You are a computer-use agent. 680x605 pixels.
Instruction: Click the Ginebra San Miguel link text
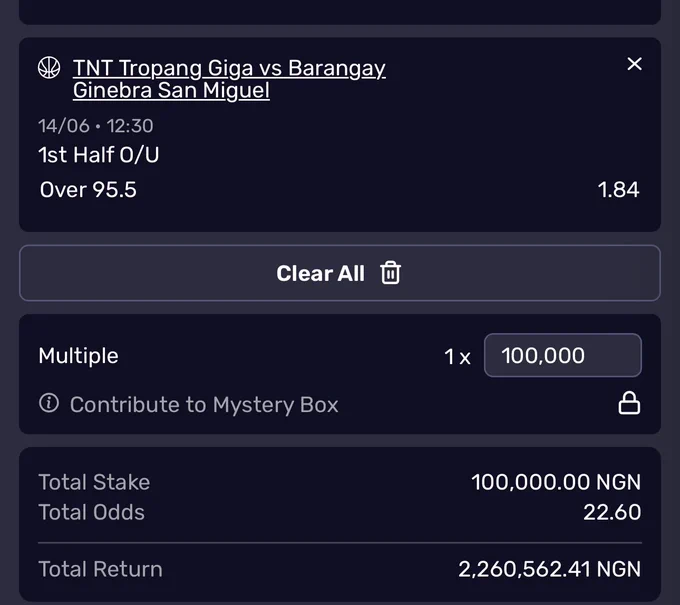(x=171, y=90)
